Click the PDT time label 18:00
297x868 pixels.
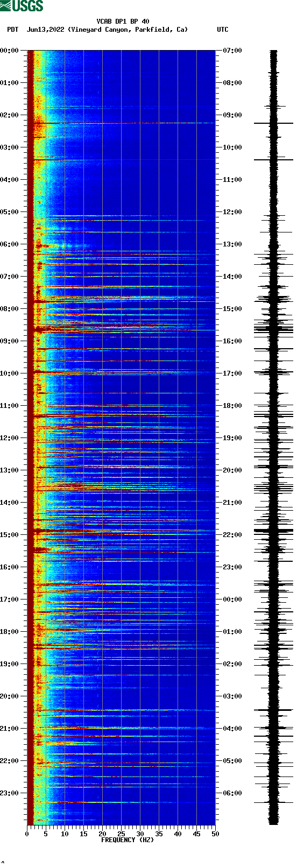10,632
